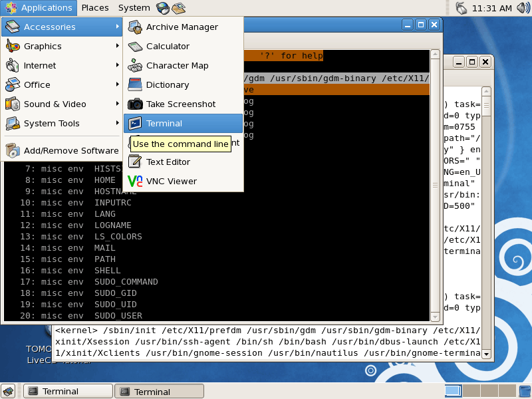
Task: Click the Internet category icon
Action: pos(13,65)
